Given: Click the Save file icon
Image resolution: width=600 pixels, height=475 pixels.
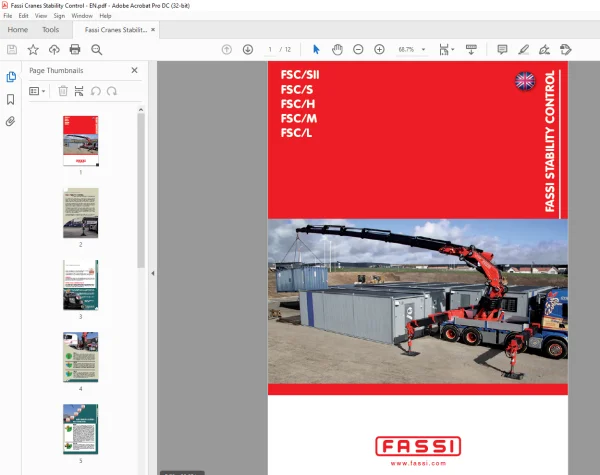Looking at the screenshot, I should pos(12,49).
